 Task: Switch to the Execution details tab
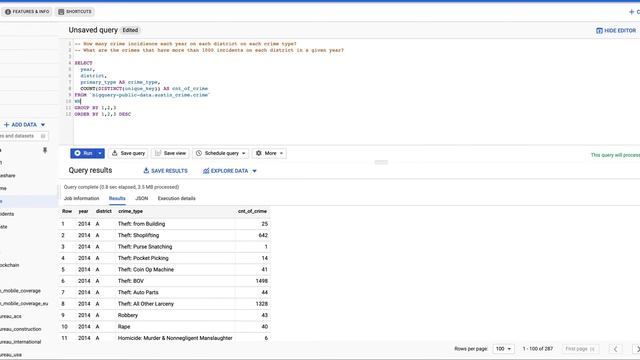click(177, 198)
